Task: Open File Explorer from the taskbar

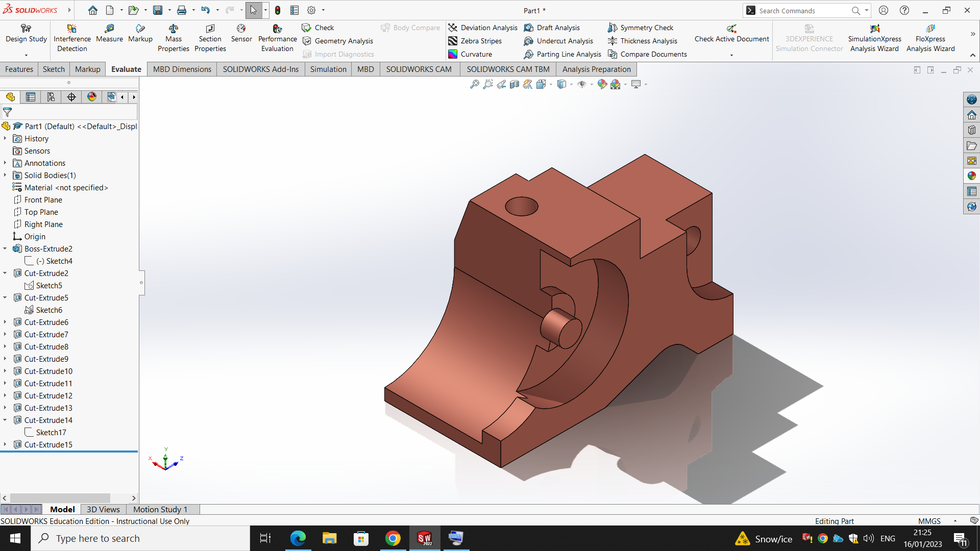Action: 329,538
